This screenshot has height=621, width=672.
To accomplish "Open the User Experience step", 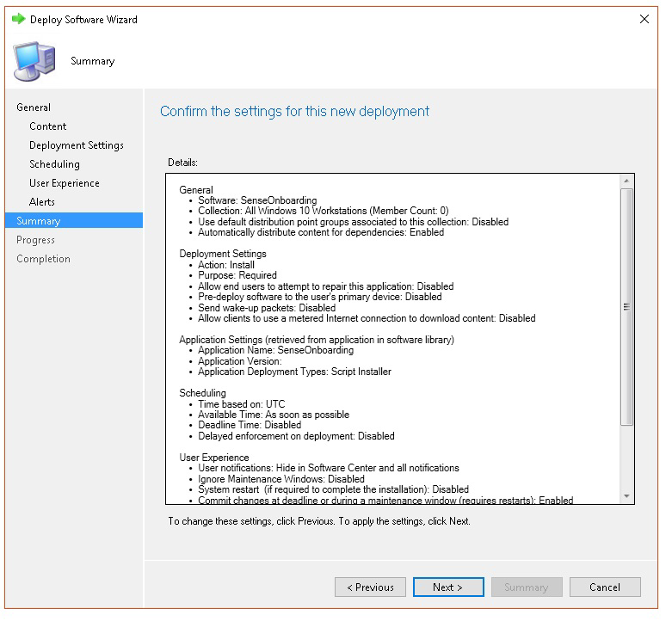I will 64,183.
